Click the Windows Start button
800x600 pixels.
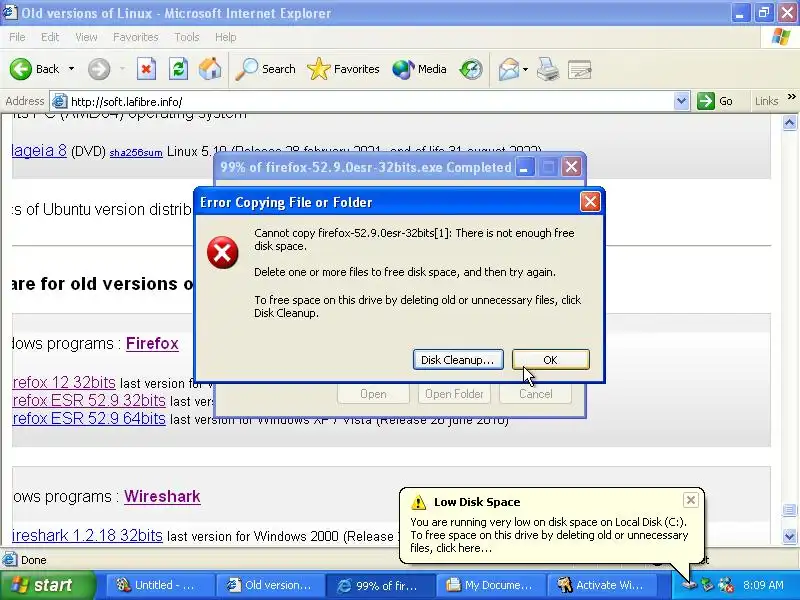tap(47, 585)
